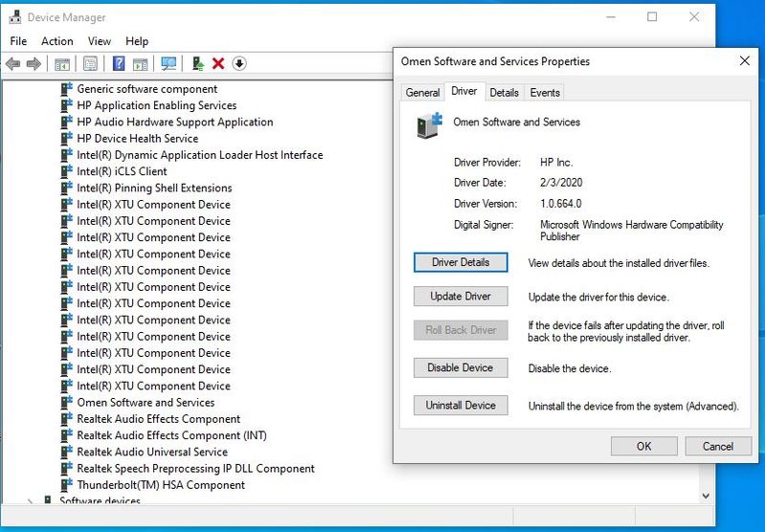
Task: Select Omen Software and Services in tree
Action: pos(146,403)
